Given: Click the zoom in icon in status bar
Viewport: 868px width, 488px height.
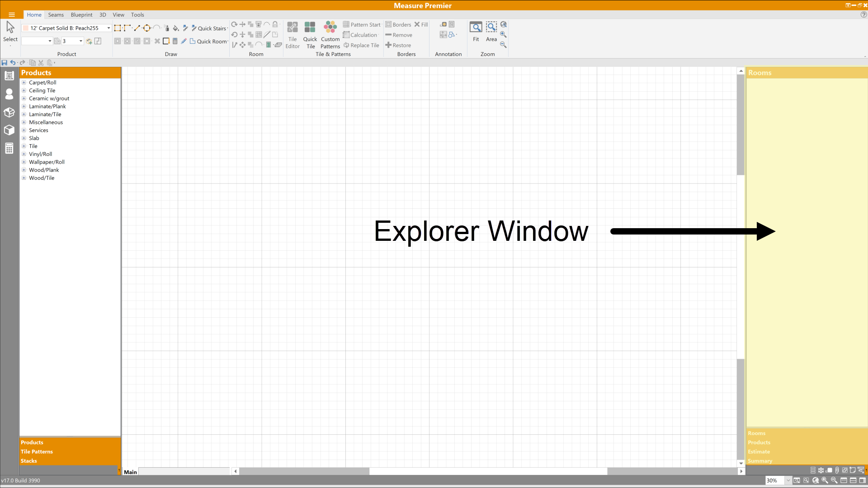Looking at the screenshot, I should tap(825, 481).
